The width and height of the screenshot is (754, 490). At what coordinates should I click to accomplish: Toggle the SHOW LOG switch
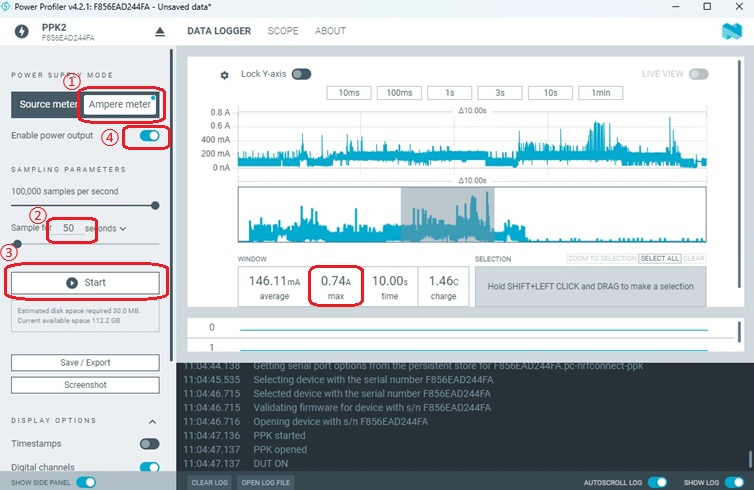(x=734, y=482)
